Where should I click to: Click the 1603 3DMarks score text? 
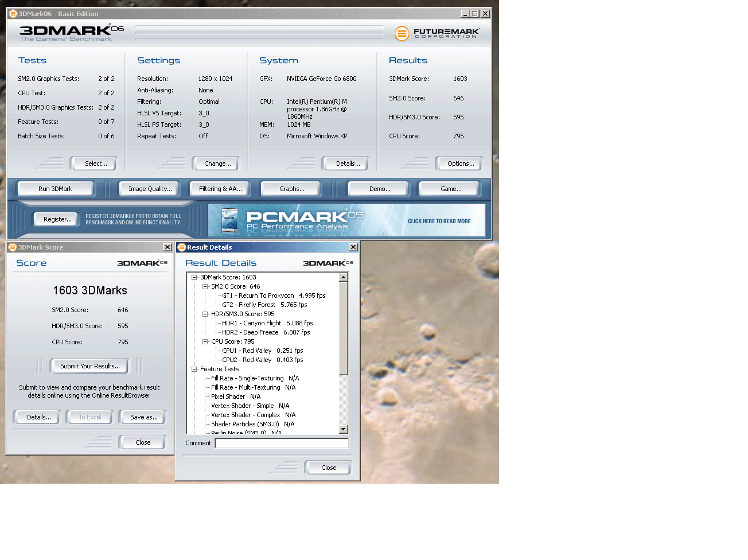click(90, 290)
